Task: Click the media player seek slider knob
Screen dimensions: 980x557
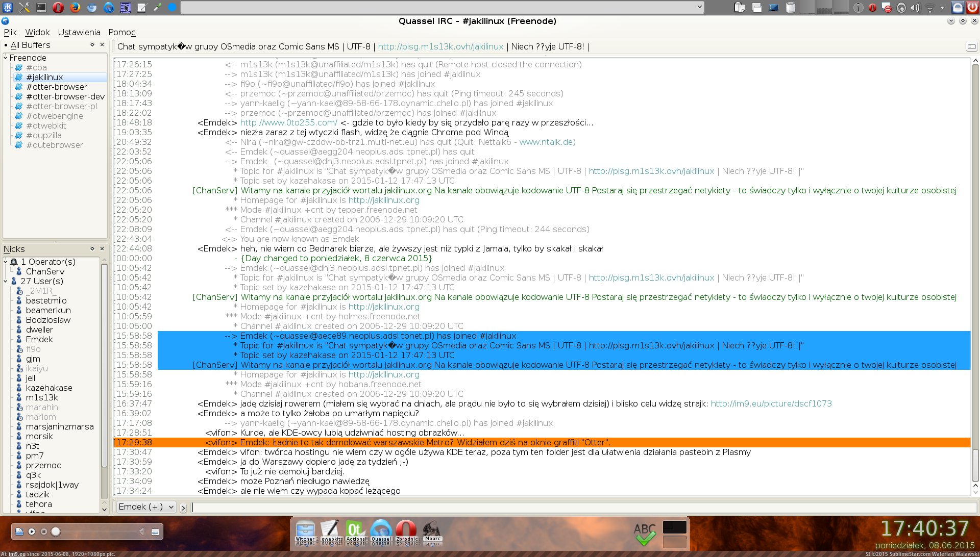Action: (56, 531)
